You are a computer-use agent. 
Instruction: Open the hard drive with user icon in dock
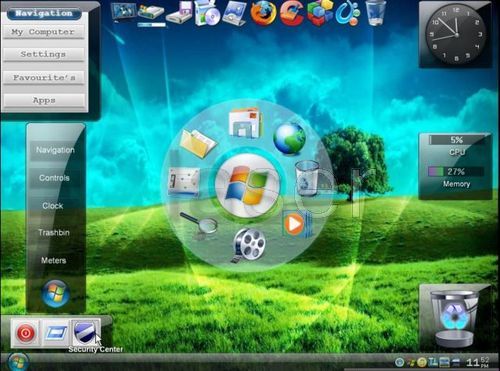click(x=151, y=13)
